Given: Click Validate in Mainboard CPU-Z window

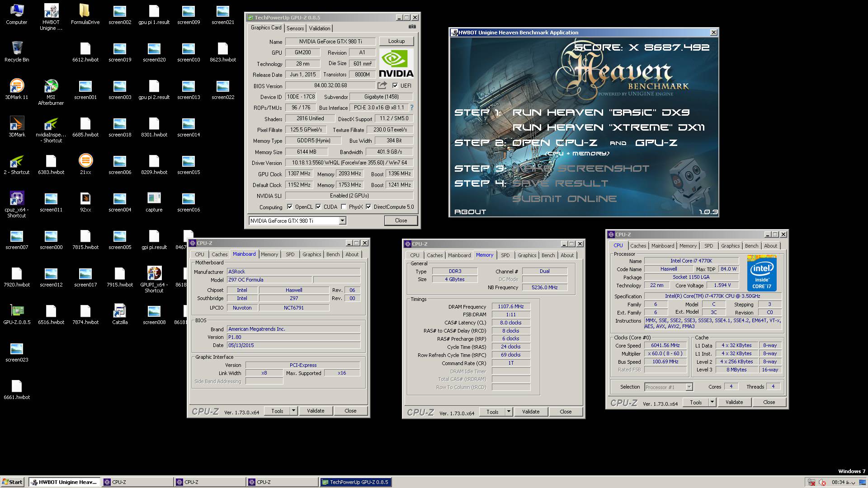Looking at the screenshot, I should (x=316, y=411).
